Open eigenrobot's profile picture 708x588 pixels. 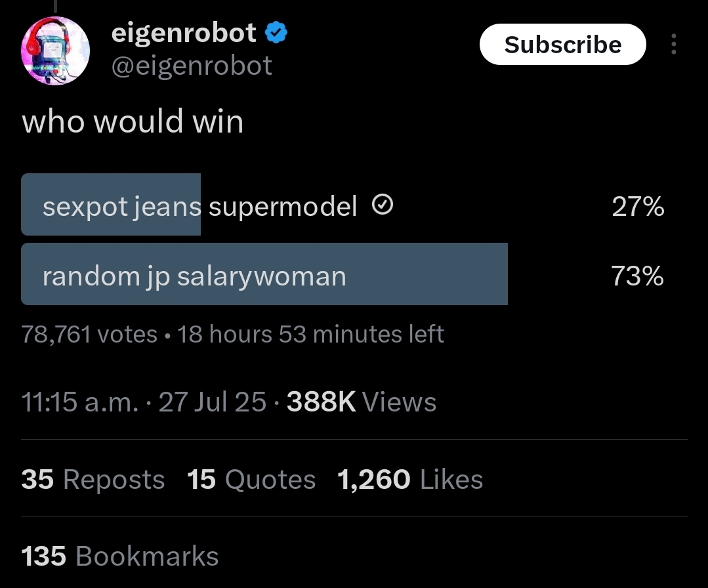click(55, 51)
